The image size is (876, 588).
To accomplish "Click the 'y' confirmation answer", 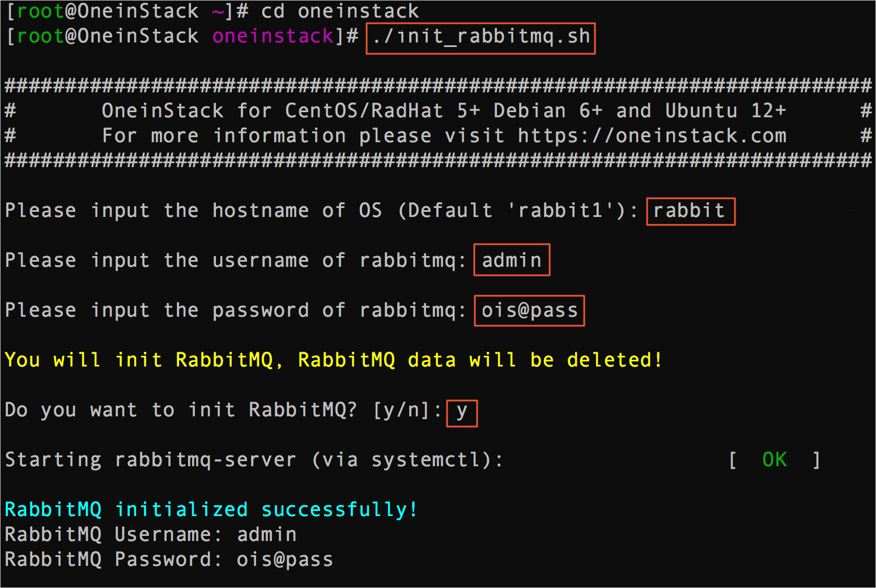I will coord(462,411).
